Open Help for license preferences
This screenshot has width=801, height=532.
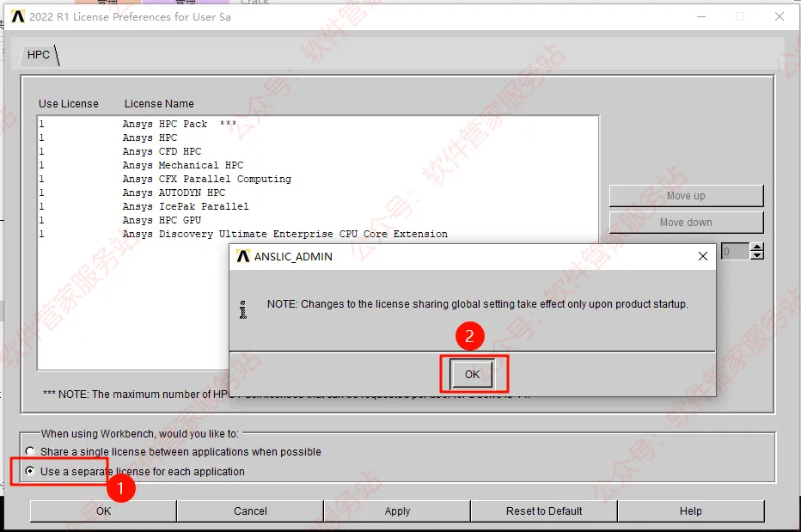pos(691,511)
